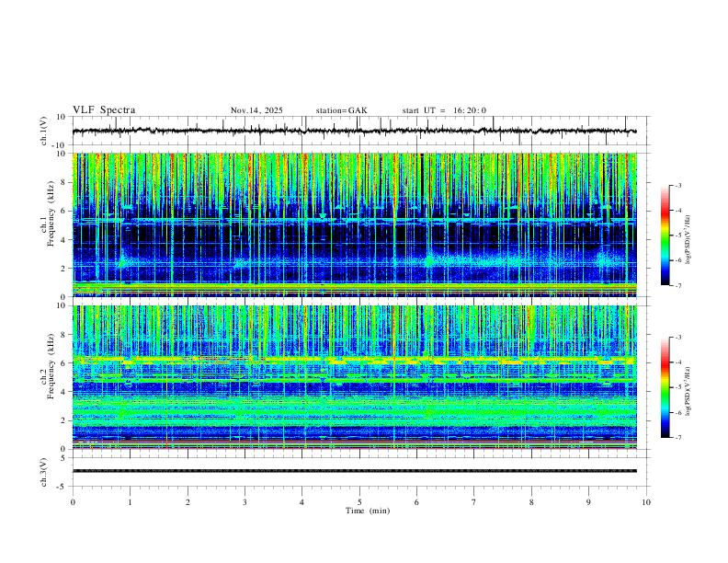Click time axis tick label '2'
This screenshot has width=728, height=563.
point(188,502)
